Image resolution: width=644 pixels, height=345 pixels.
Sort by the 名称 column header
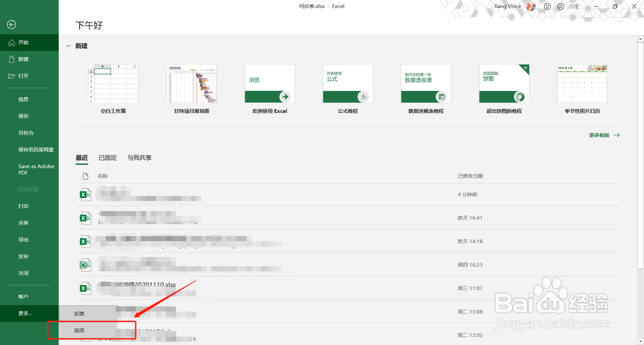[x=103, y=176]
